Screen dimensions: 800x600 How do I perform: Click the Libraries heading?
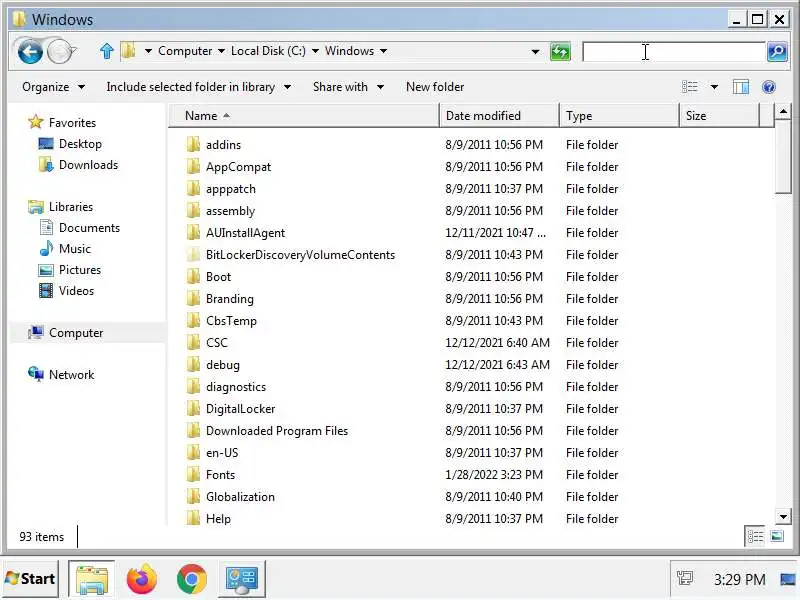(70, 207)
